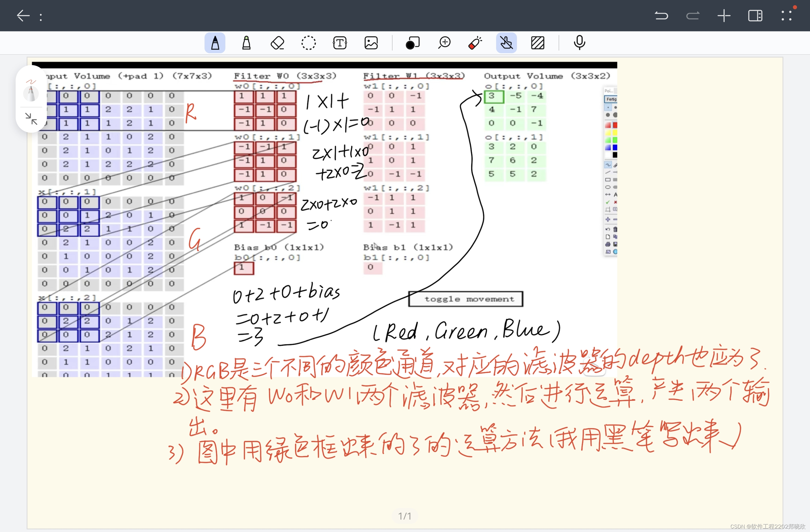Collapse the floating pen panel
810x532 pixels.
coord(31,119)
